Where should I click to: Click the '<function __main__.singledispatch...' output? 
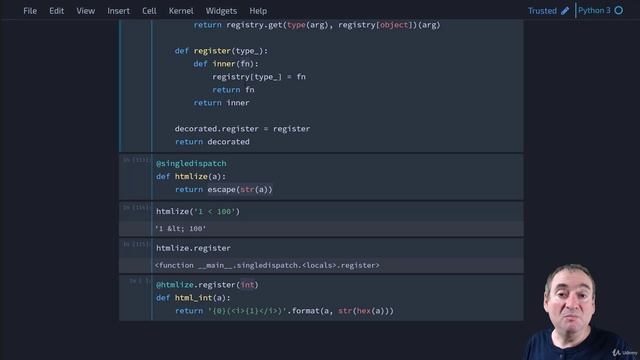click(267, 265)
